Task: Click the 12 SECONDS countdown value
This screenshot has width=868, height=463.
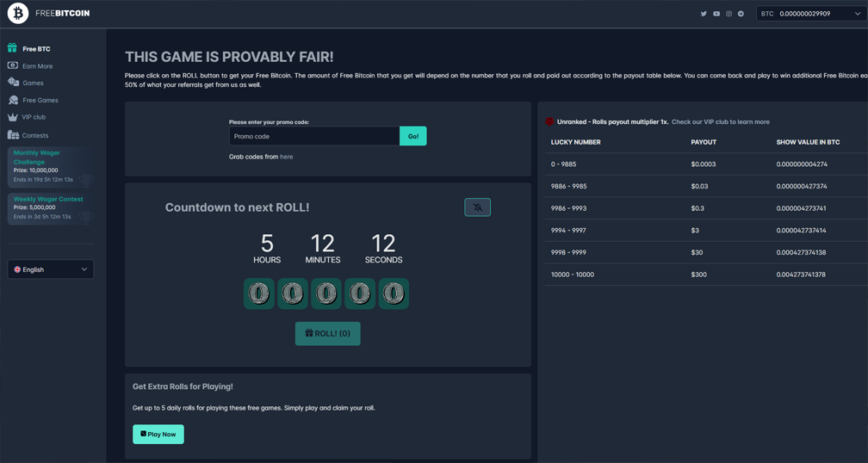Action: point(384,249)
